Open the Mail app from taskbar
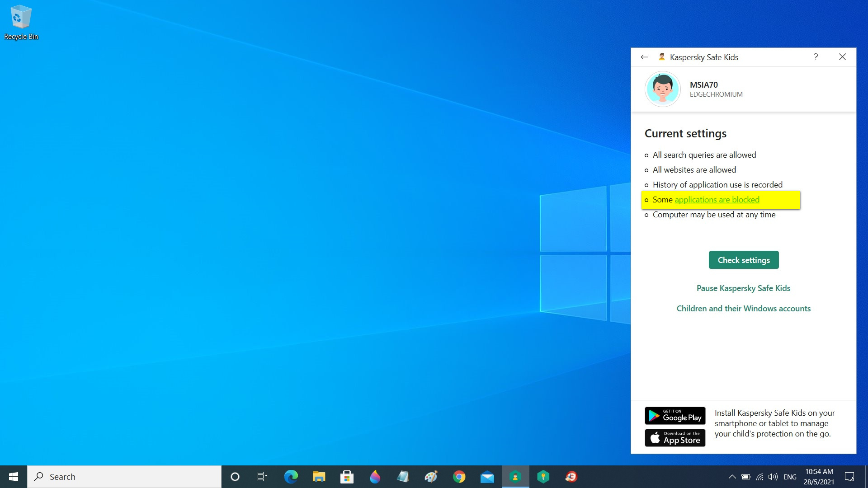868x488 pixels. tap(487, 477)
